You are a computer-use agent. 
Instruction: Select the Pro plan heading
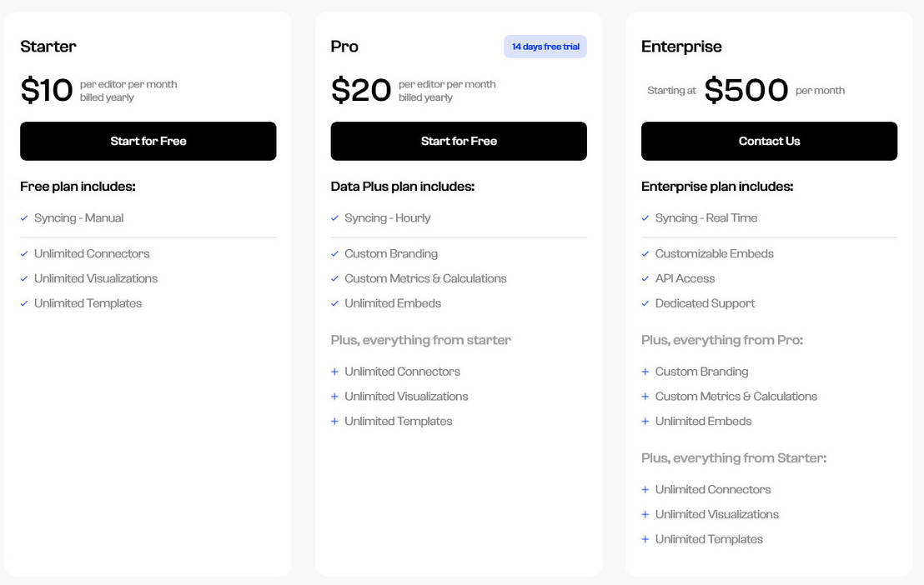[344, 47]
